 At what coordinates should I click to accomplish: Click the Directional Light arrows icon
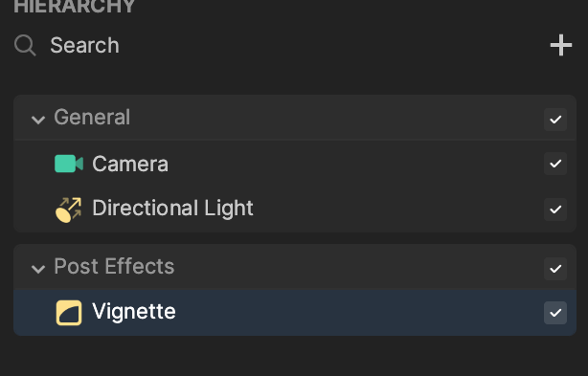[x=69, y=210]
